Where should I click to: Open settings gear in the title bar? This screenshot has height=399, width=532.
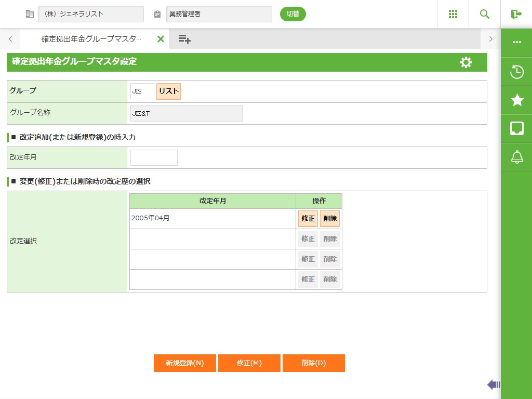tap(466, 62)
